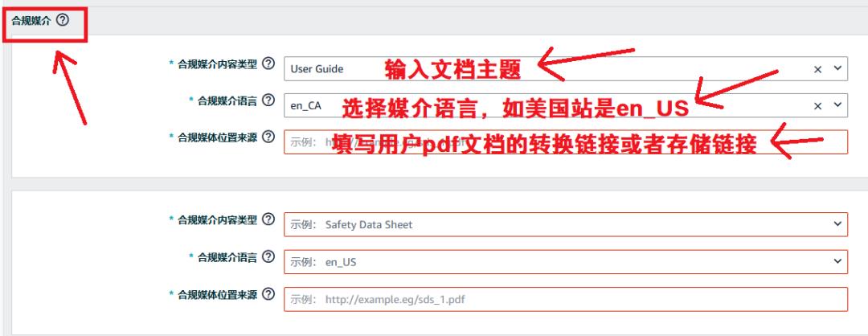
Task: Click the 合规媒介内容类型 label beside User Guide
Action: (218, 64)
